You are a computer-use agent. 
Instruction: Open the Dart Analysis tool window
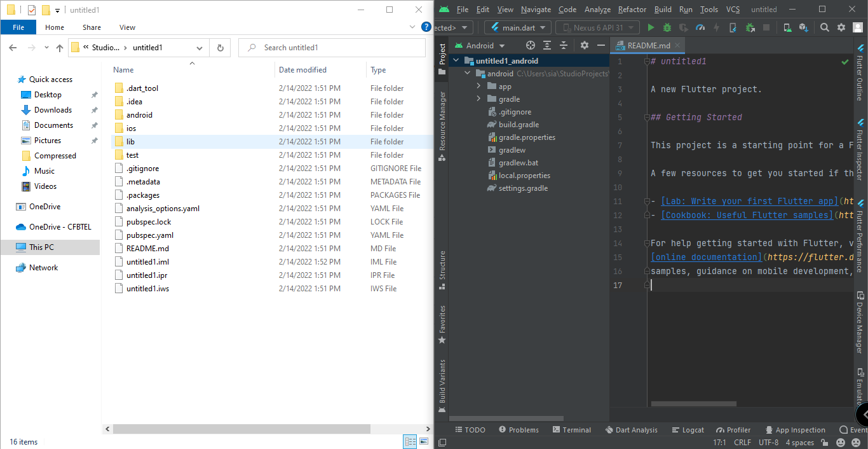coord(632,430)
